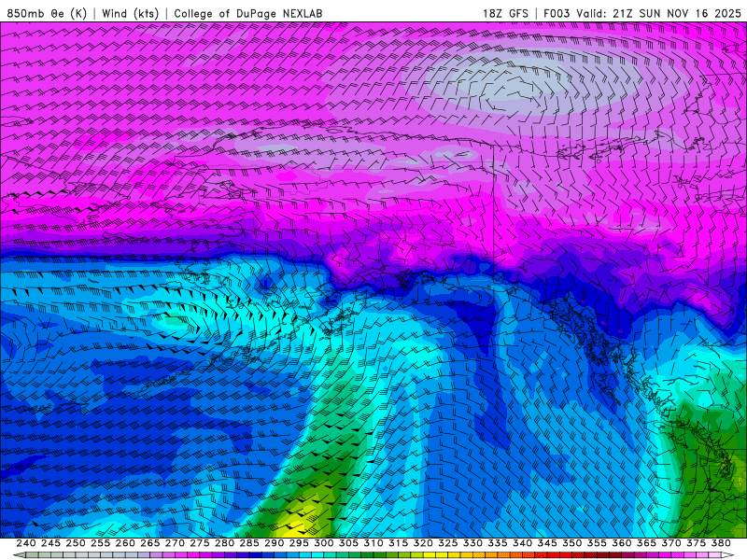The width and height of the screenshot is (747, 560).
Task: Click the "Wind (kts)" title label
Action: (130, 13)
